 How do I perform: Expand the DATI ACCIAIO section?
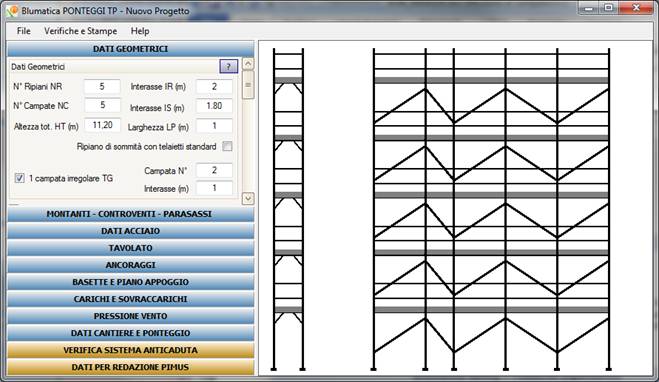[x=130, y=231]
